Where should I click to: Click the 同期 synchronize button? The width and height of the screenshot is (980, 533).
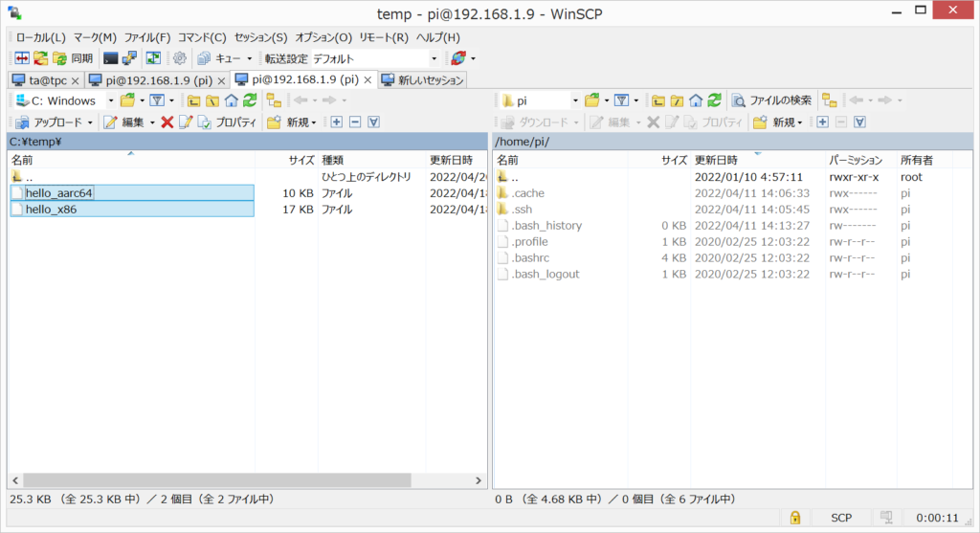pyautogui.click(x=74, y=58)
